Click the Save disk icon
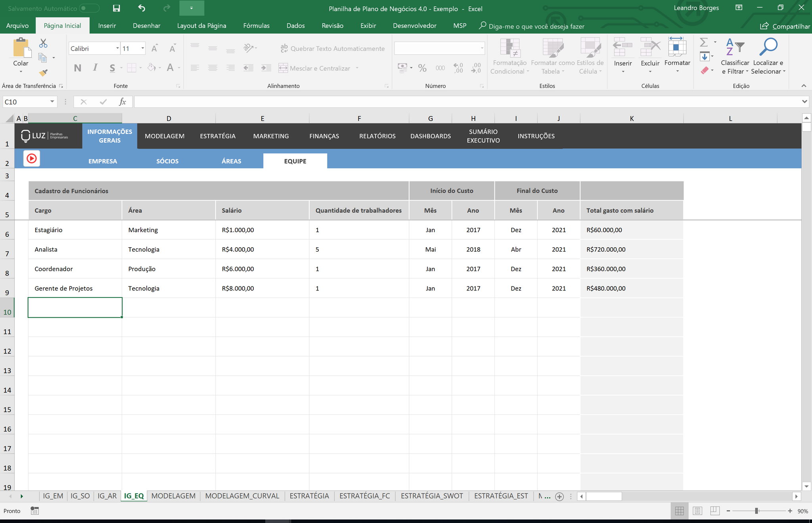The image size is (812, 523). 117,8
